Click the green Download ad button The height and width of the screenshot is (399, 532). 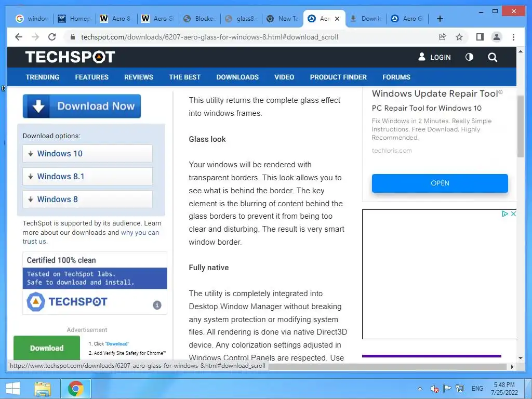point(47,348)
